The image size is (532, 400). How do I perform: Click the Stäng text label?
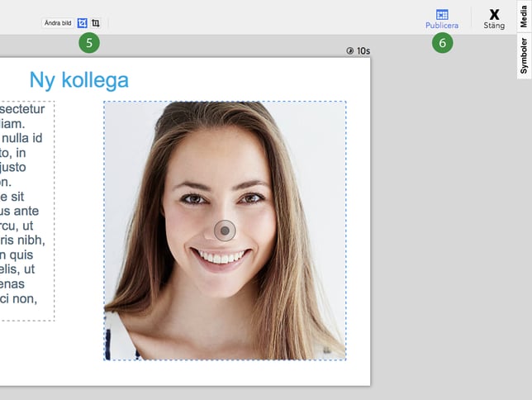[x=494, y=26]
